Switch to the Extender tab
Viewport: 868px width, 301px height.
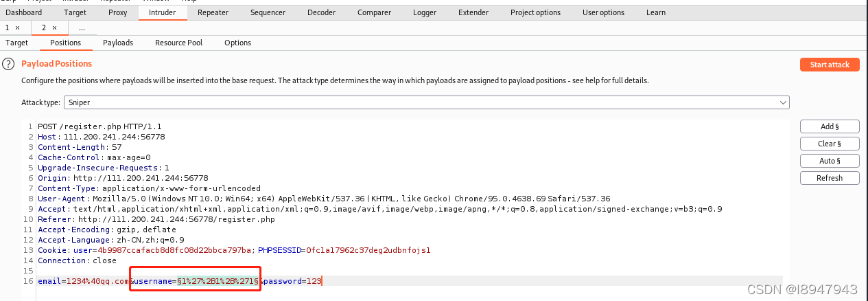(x=473, y=12)
